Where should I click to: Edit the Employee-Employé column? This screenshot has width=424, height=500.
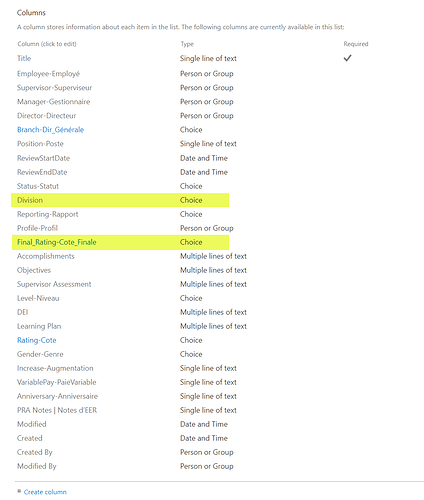coord(49,74)
